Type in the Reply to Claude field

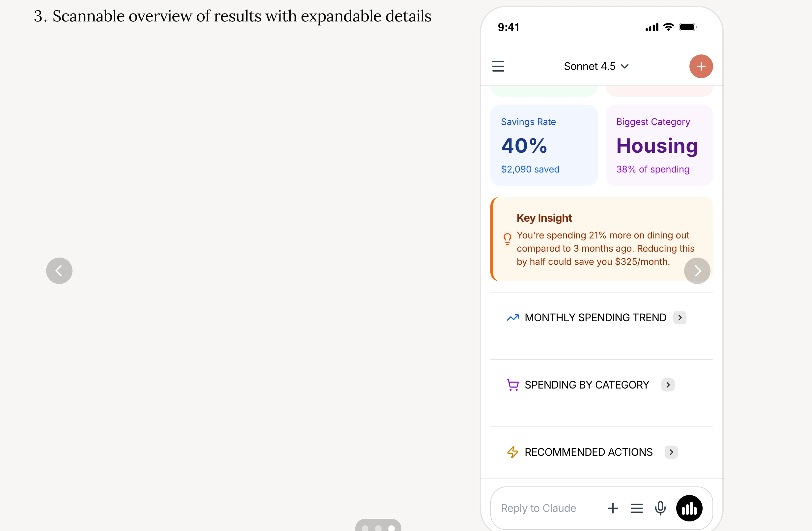546,508
